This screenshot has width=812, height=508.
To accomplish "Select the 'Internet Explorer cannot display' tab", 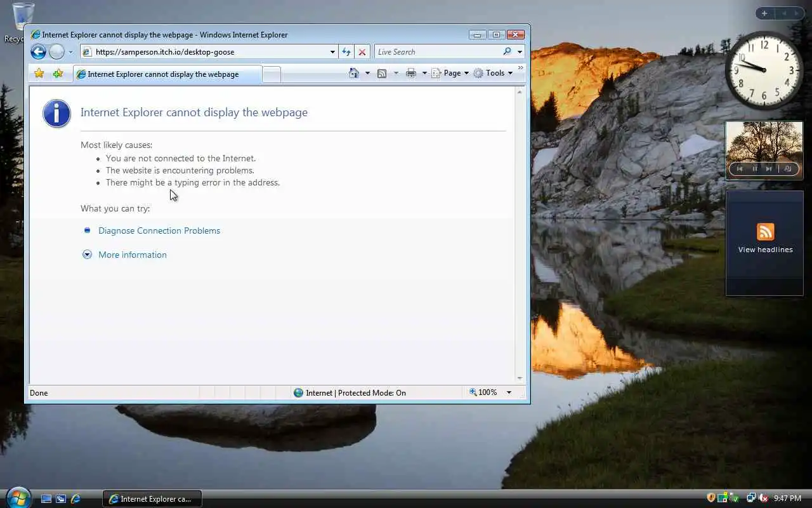I will (167, 74).
